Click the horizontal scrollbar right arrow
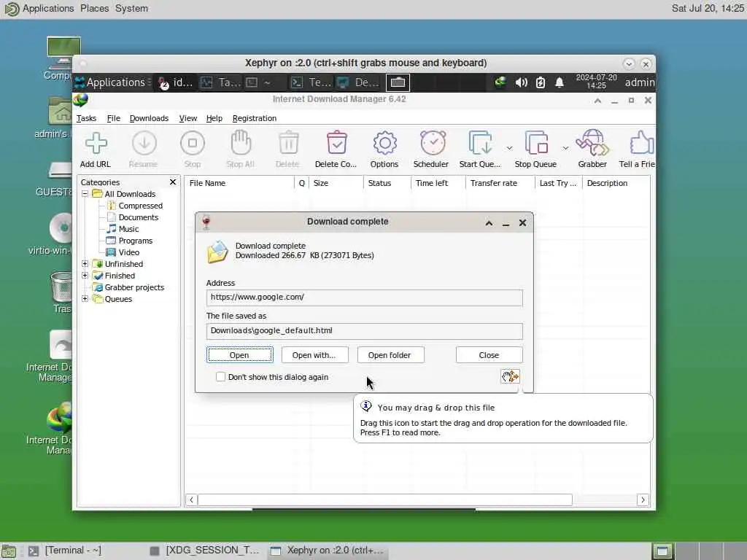 (x=643, y=499)
